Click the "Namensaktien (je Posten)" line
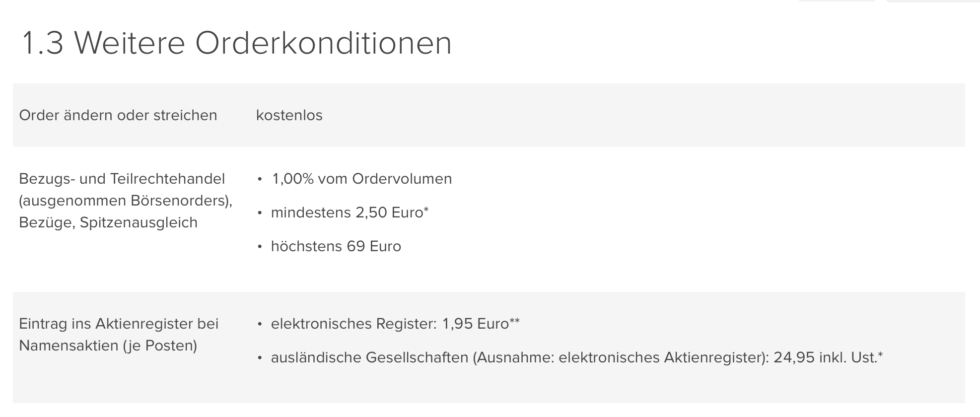The image size is (980, 417). tap(108, 346)
